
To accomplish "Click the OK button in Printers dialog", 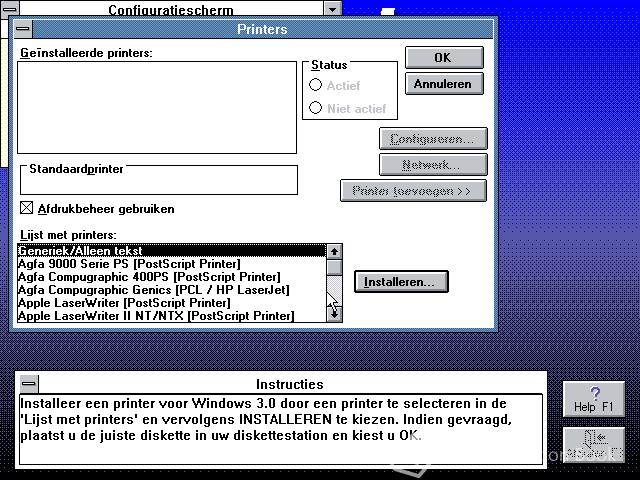I will 444,58.
